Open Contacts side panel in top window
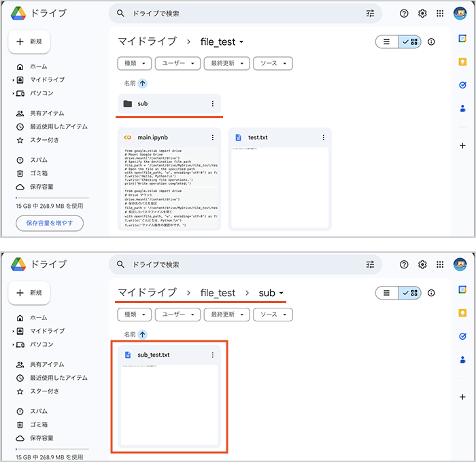This screenshot has width=476, height=462. 462,108
